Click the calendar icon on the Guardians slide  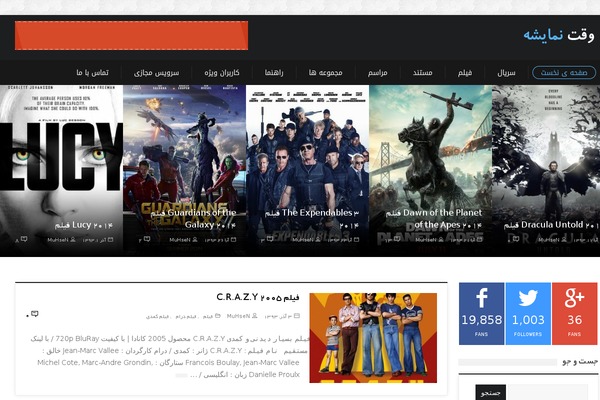point(233,240)
